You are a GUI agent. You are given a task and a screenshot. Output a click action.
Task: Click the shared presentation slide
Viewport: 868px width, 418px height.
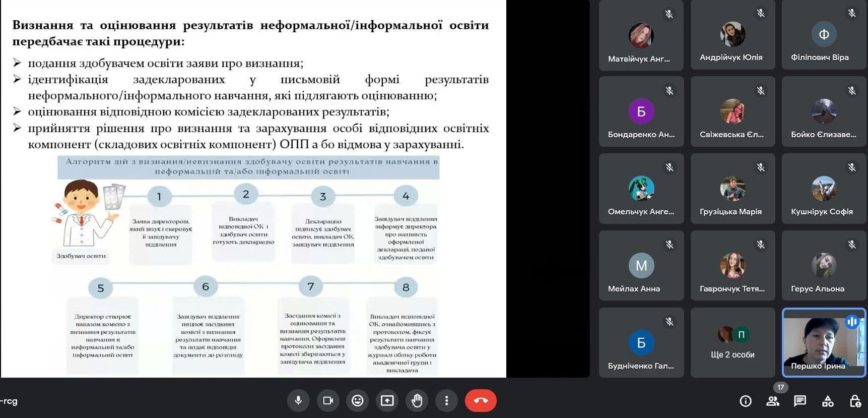pos(253,189)
